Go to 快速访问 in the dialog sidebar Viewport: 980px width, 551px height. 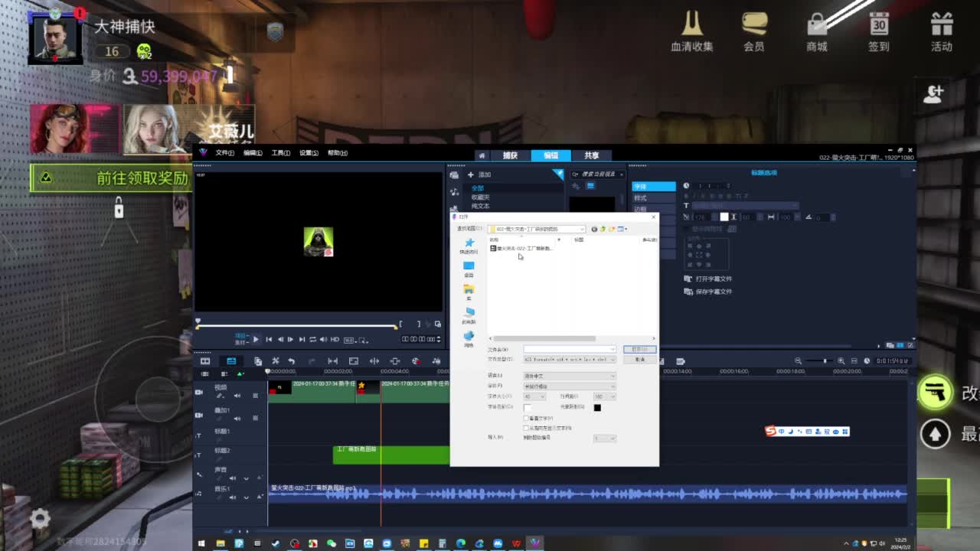[x=469, y=246]
